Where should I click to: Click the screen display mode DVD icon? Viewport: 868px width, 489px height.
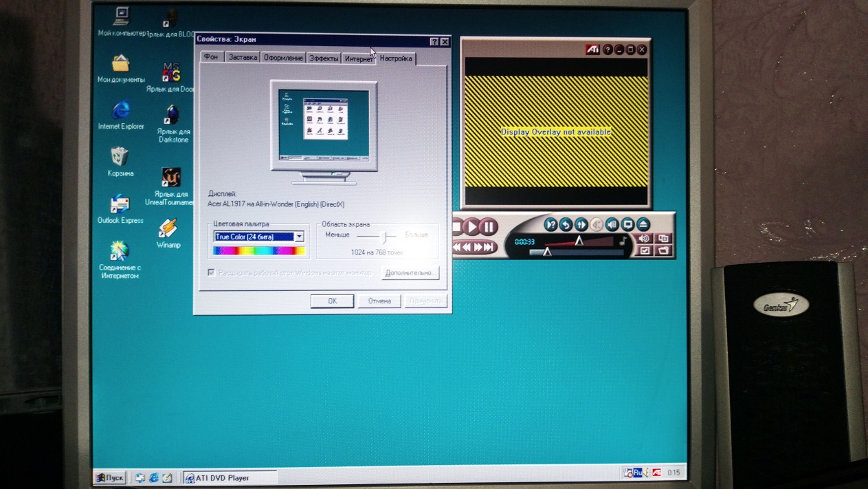628,224
